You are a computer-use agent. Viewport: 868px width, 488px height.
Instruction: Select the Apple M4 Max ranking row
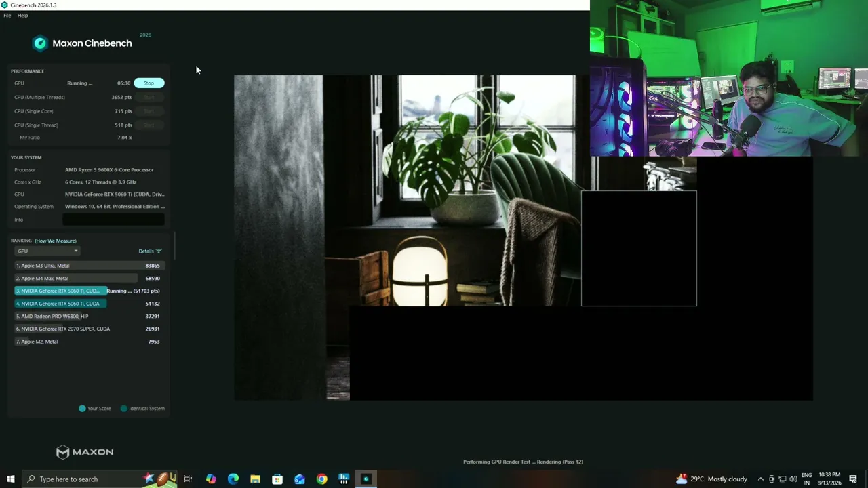tap(88, 279)
